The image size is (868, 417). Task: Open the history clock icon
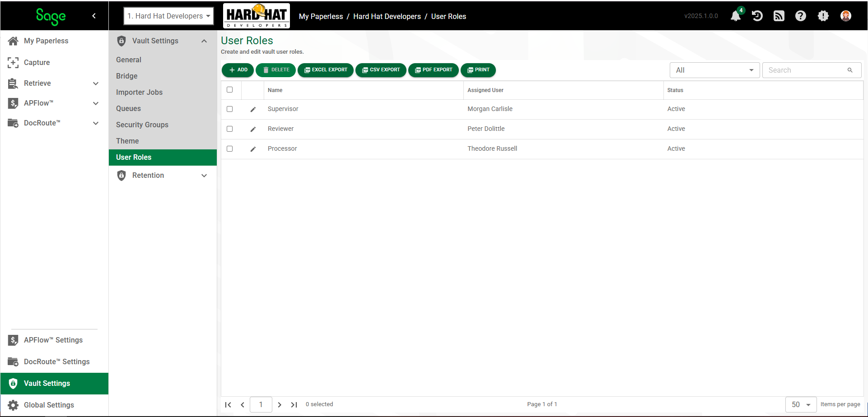[757, 16]
